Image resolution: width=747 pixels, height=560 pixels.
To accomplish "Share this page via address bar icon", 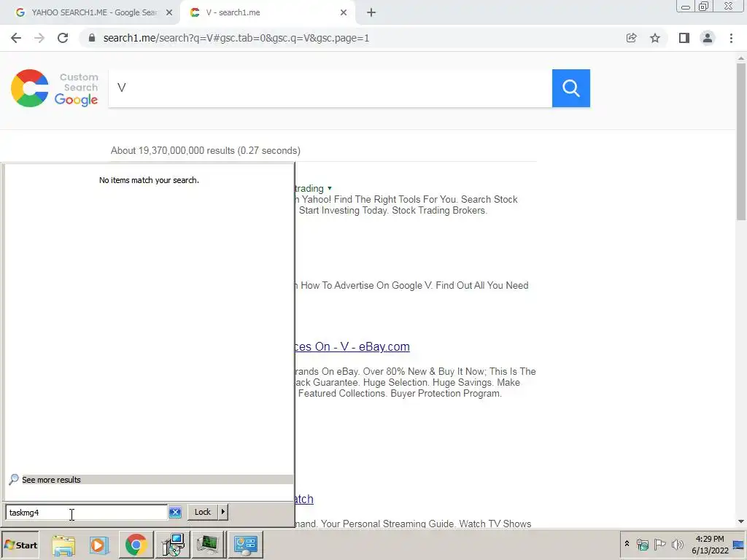I will [x=631, y=38].
